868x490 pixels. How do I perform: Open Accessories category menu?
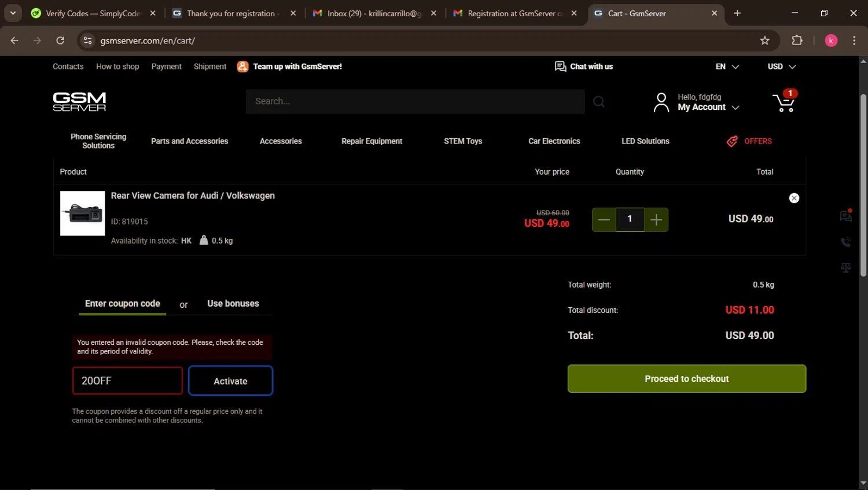click(281, 141)
